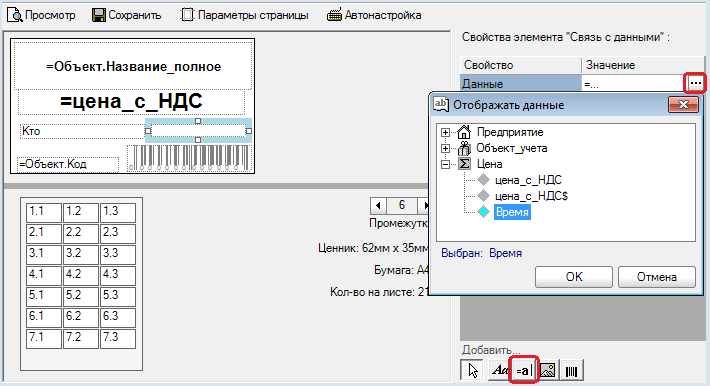Select sheet cell 5.3
This screenshot has width=710, height=386.
[x=118, y=296]
